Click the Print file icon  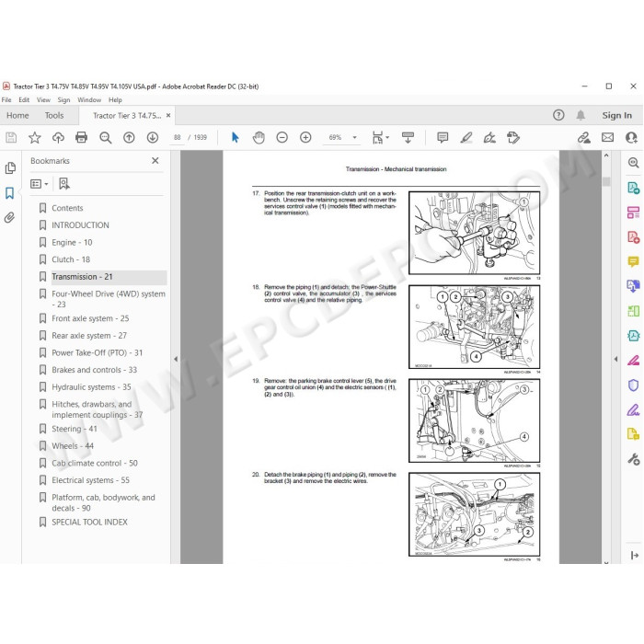click(81, 137)
